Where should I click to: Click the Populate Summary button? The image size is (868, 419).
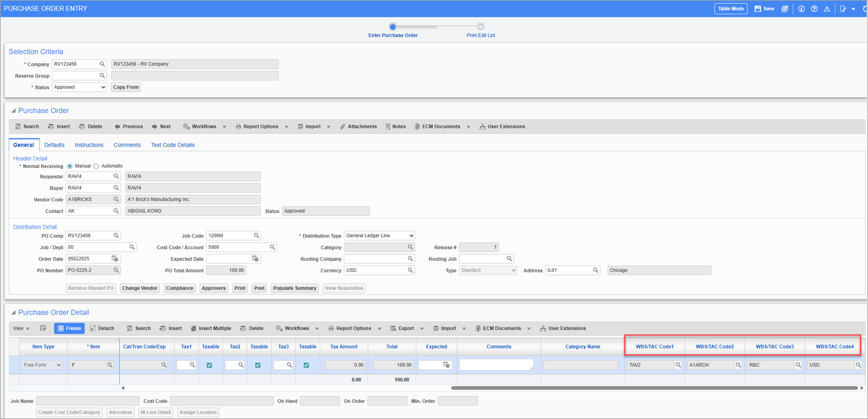pos(294,288)
